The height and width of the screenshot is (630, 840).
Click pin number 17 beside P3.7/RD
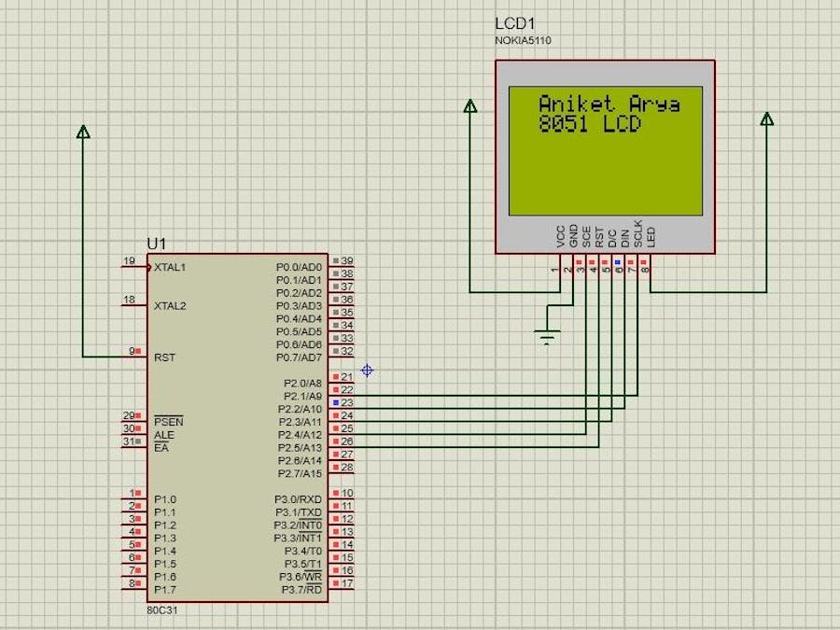tap(347, 582)
